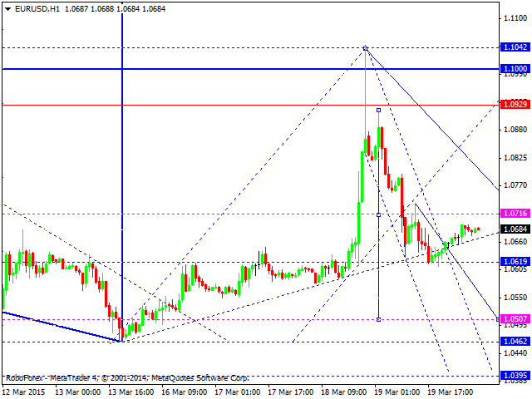Click the 17 Mar 17:00 time label
The image size is (532, 399).
[291, 392]
